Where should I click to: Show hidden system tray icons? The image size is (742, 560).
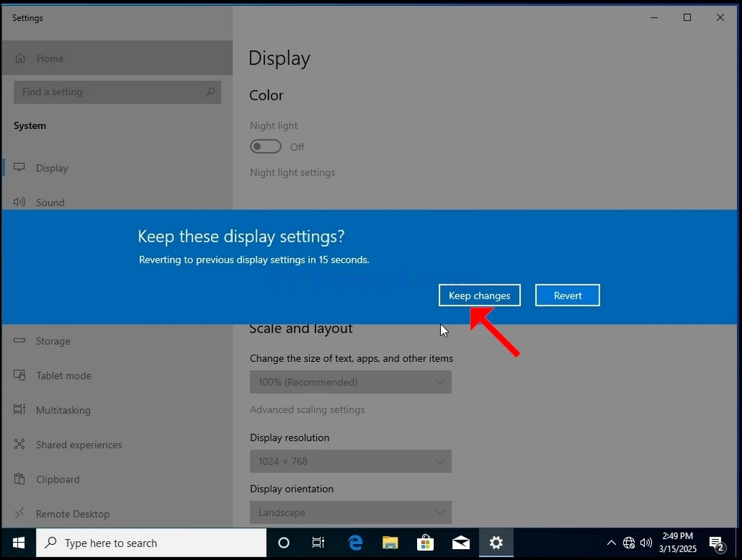(611, 543)
